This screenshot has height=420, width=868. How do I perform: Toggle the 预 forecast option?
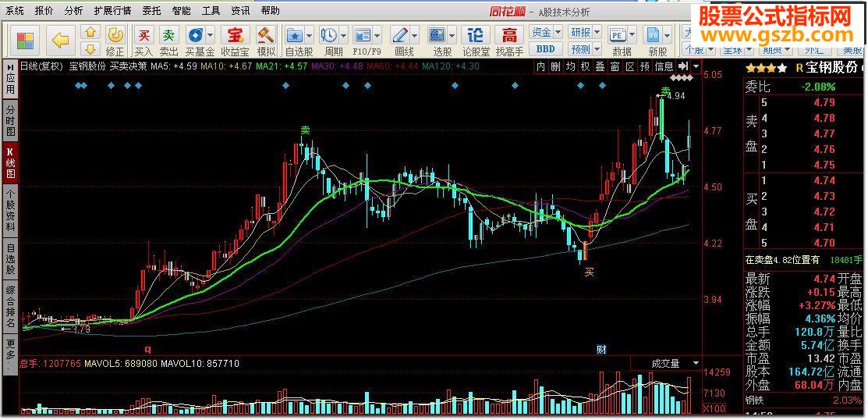tap(644, 67)
